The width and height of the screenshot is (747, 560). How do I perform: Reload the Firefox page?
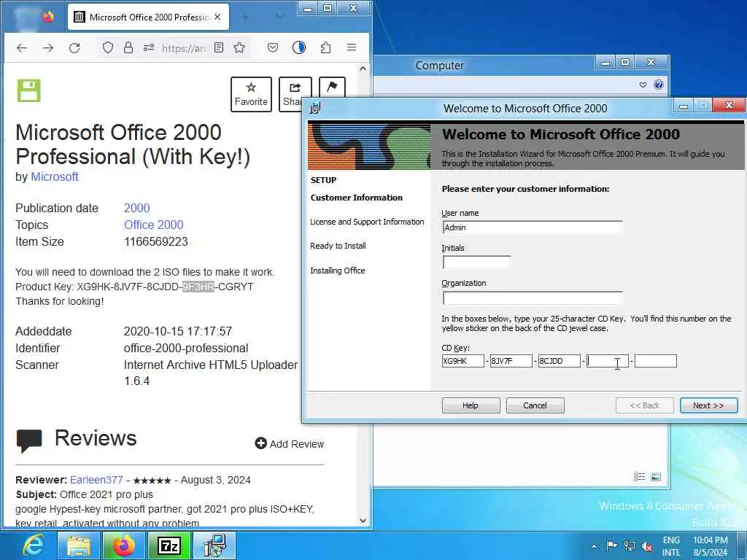click(74, 47)
